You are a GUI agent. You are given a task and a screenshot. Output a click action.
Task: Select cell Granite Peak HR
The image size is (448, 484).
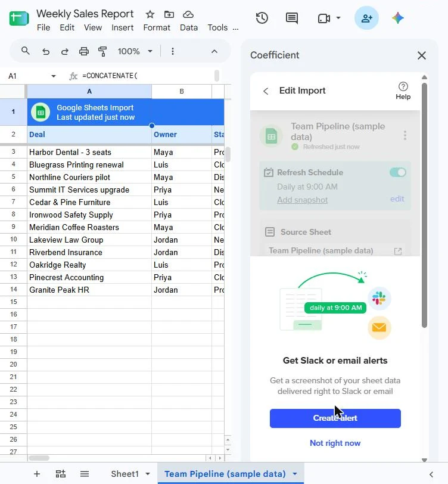click(89, 290)
